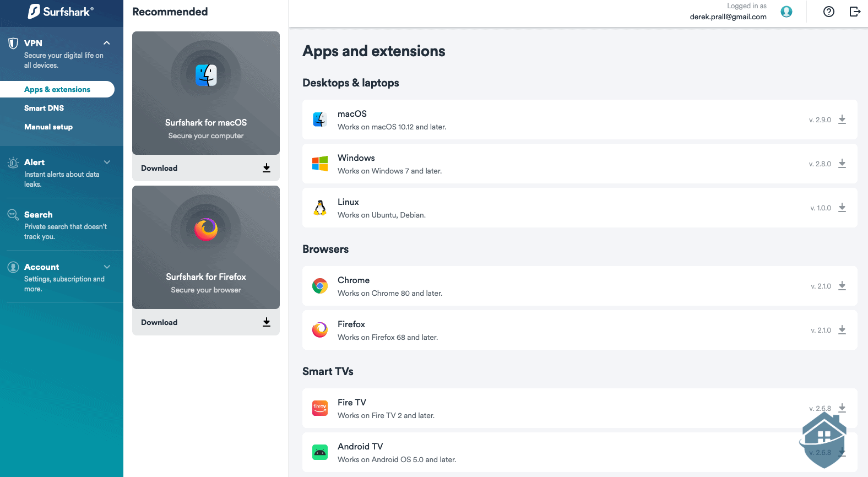
Task: Click Download under Surfshark for Firefox
Action: (159, 322)
